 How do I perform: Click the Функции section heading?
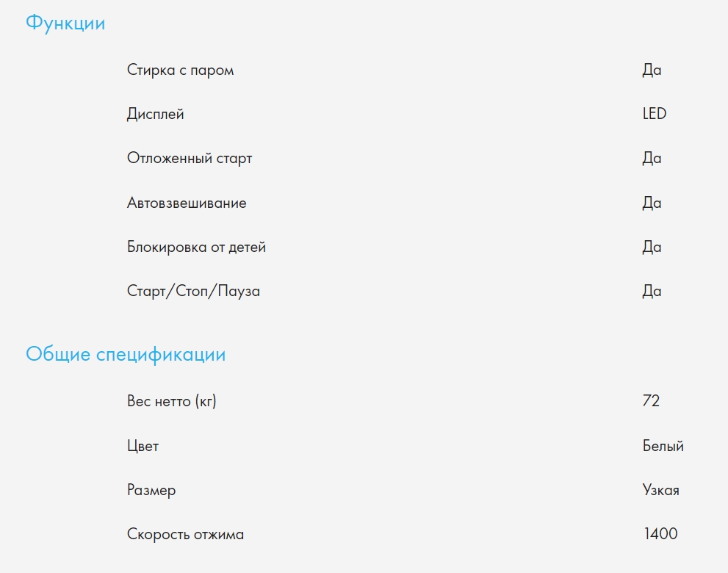65,24
